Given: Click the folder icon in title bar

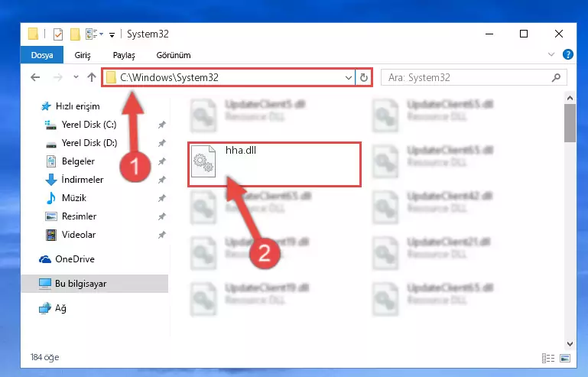Looking at the screenshot, I should point(33,34).
